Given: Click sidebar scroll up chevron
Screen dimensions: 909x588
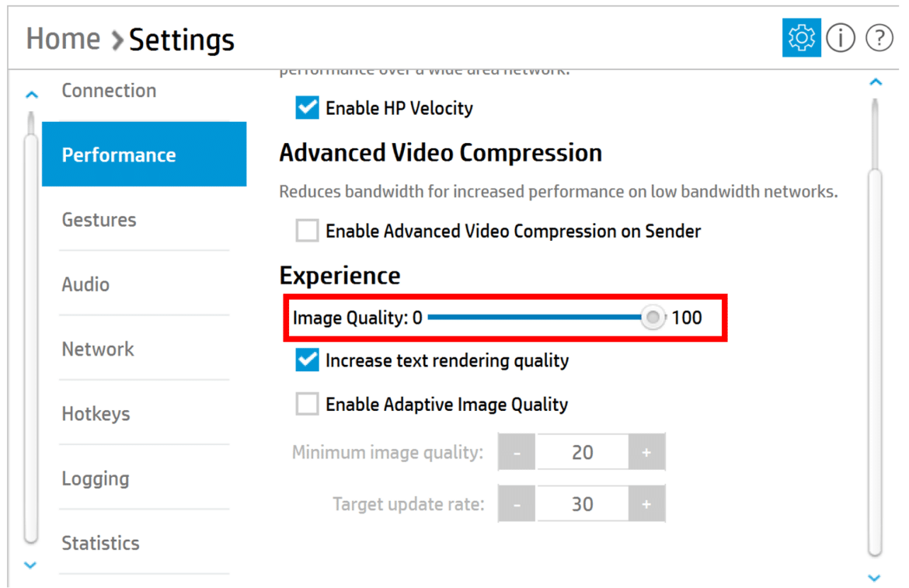Looking at the screenshot, I should (x=32, y=95).
